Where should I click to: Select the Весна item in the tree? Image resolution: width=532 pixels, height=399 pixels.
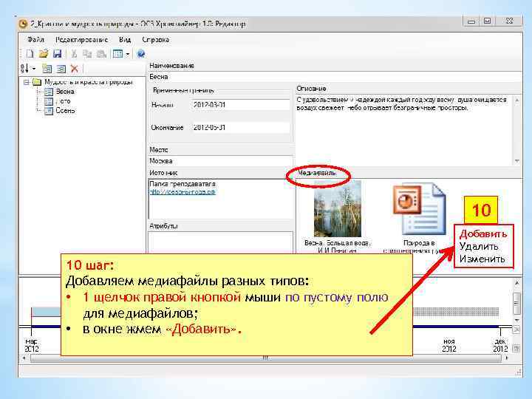click(x=65, y=92)
